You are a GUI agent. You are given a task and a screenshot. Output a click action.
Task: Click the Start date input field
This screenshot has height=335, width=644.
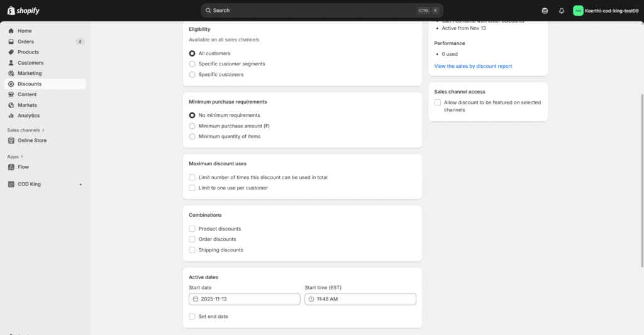point(245,299)
